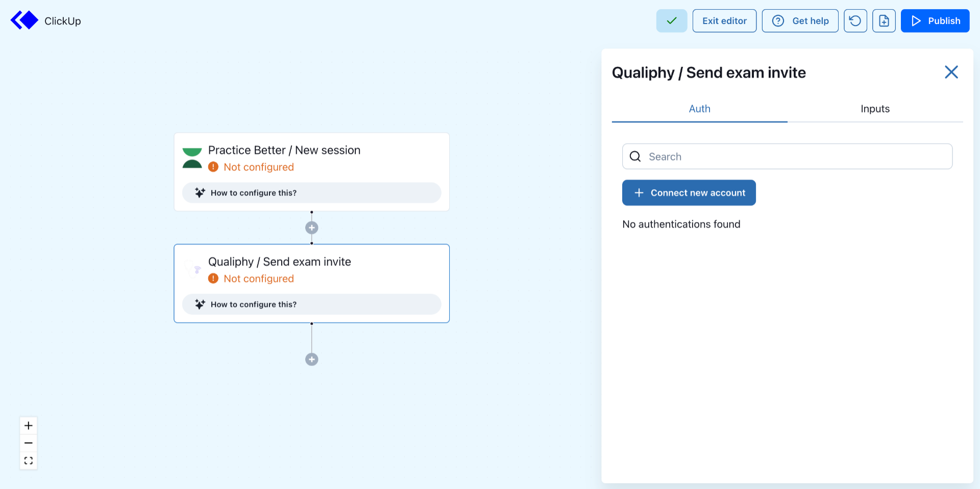Select the Auth tab
Screen dimensions: 980x489
click(x=699, y=109)
